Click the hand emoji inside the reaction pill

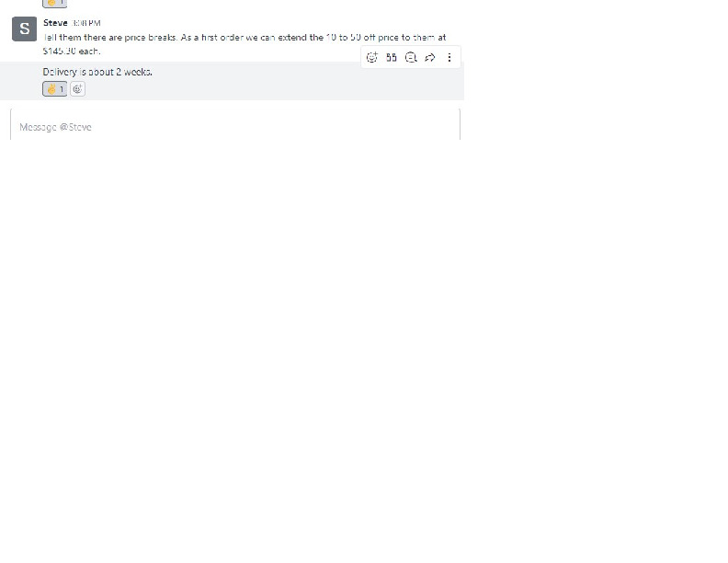coord(51,89)
